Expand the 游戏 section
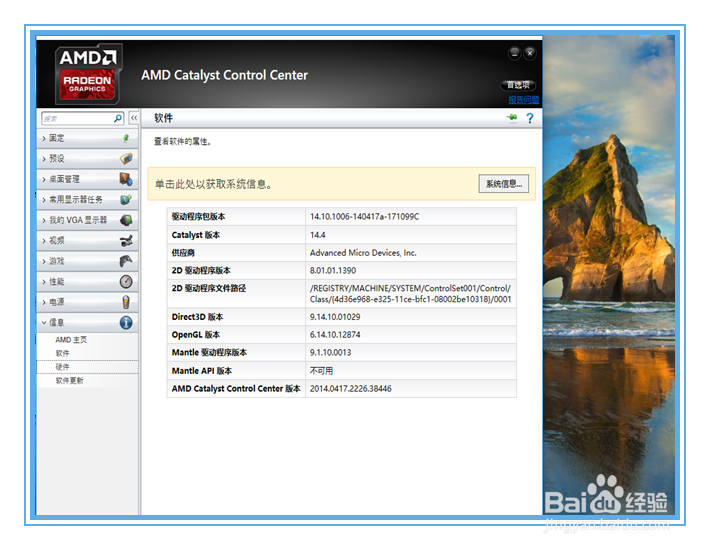The height and width of the screenshot is (550, 710). [x=87, y=261]
